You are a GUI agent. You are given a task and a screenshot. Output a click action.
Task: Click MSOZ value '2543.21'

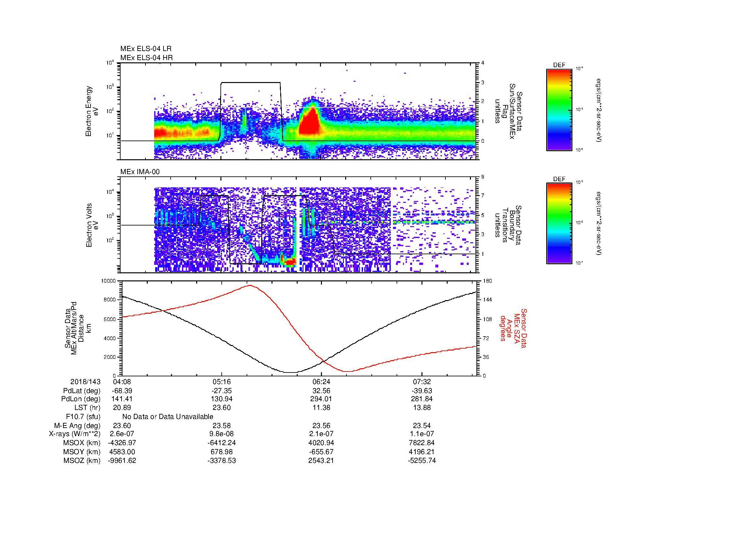tap(321, 461)
